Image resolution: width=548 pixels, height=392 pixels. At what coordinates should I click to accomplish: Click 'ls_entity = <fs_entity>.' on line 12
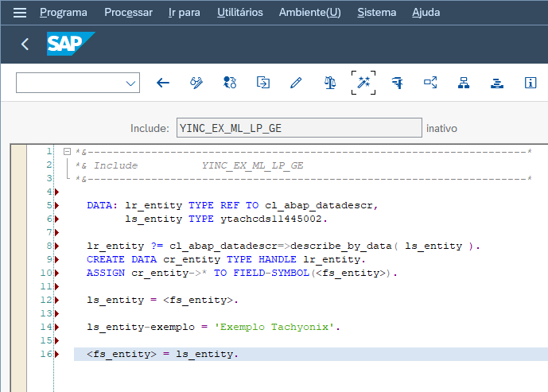tap(162, 300)
